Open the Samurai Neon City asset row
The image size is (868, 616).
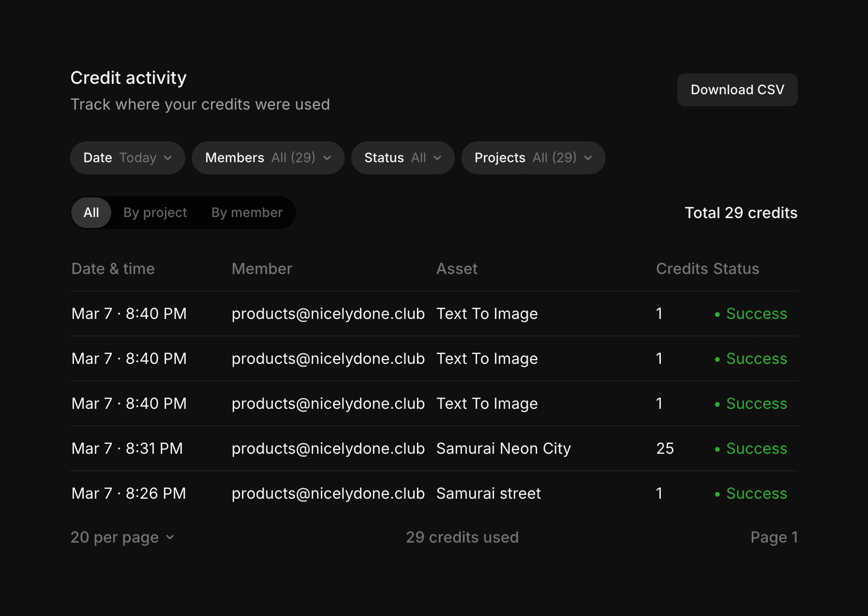(503, 448)
